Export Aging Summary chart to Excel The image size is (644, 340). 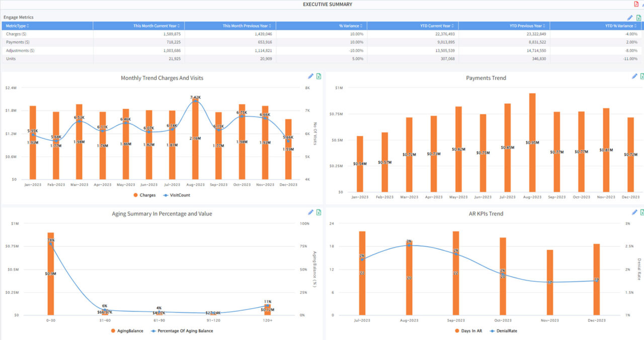tap(318, 212)
